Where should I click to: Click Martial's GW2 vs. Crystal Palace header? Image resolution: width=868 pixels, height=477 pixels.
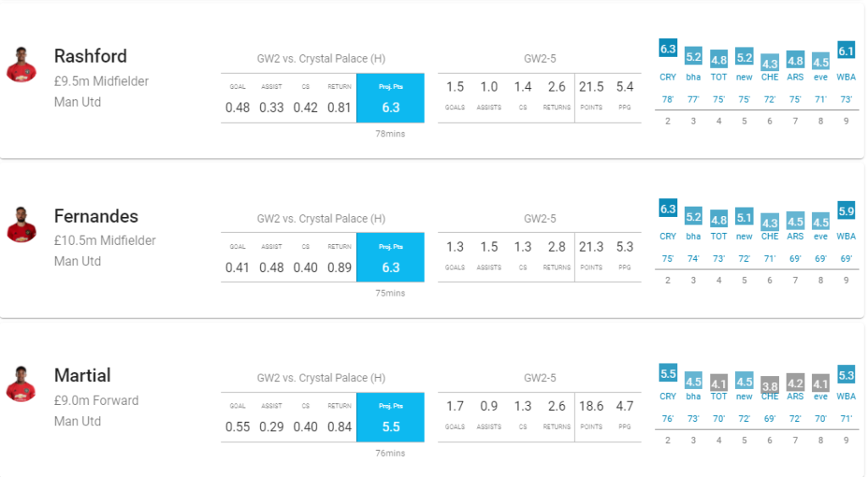(321, 378)
